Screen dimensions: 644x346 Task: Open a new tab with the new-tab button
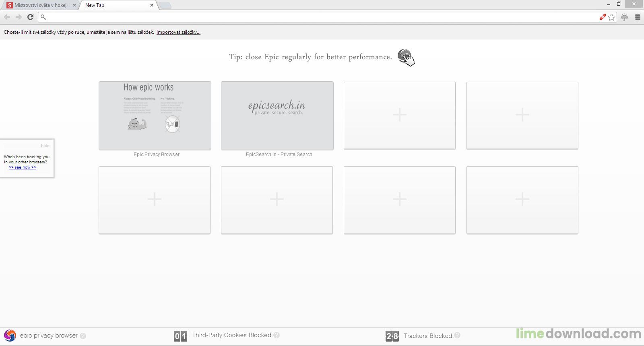click(165, 5)
